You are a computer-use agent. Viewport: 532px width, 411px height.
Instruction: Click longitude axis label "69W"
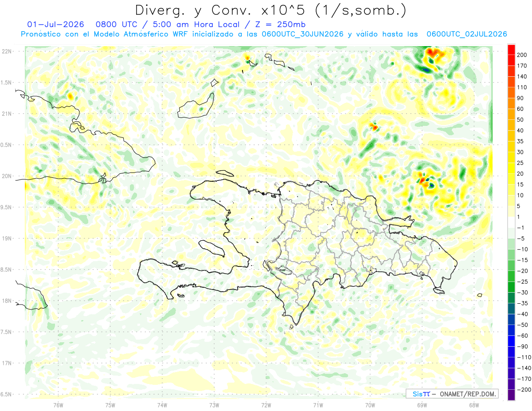tap(422, 405)
